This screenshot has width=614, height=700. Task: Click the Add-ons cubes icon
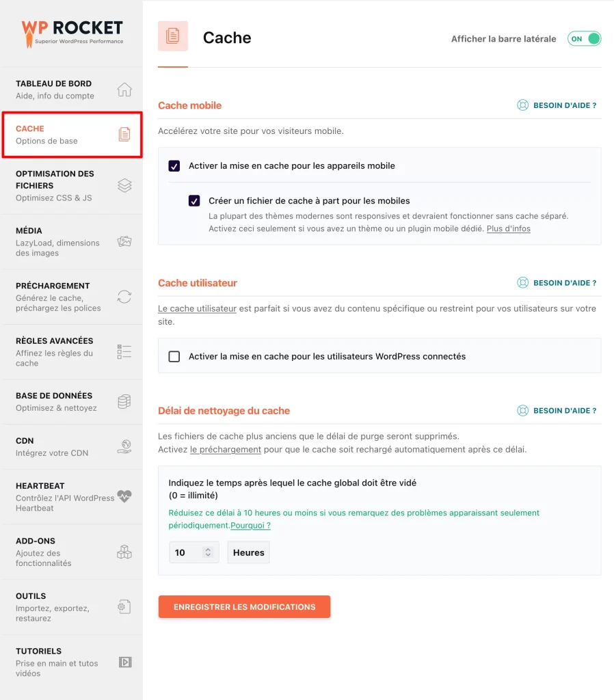pos(124,552)
